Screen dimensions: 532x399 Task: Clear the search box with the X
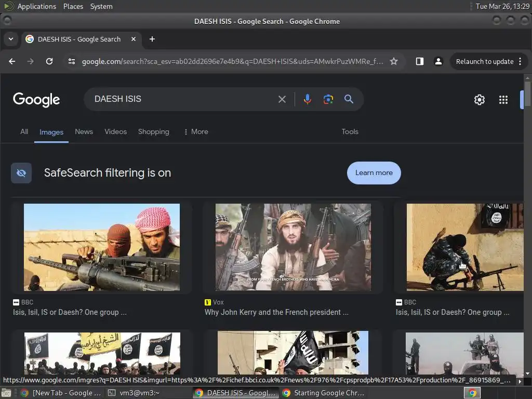282,99
